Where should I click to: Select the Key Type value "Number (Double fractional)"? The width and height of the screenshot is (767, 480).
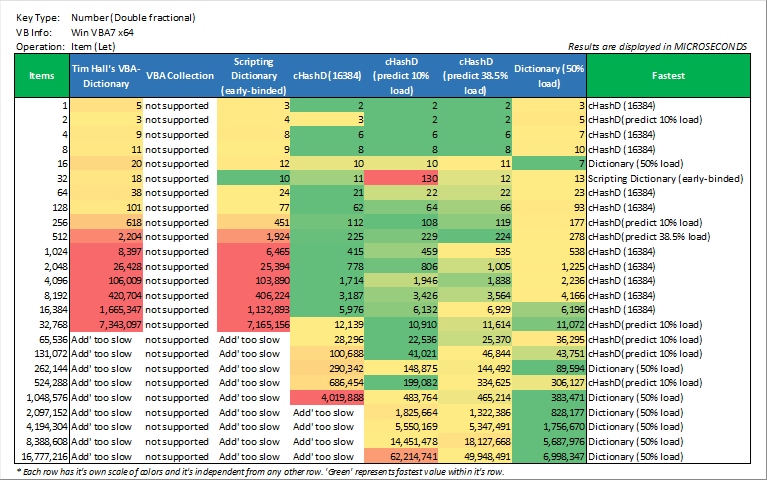click(134, 18)
